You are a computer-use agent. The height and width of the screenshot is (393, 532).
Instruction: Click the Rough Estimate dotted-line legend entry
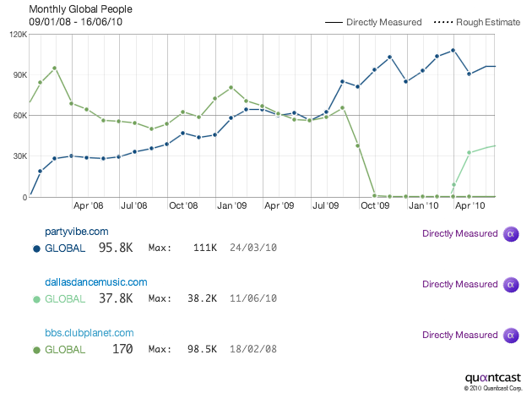(477, 23)
